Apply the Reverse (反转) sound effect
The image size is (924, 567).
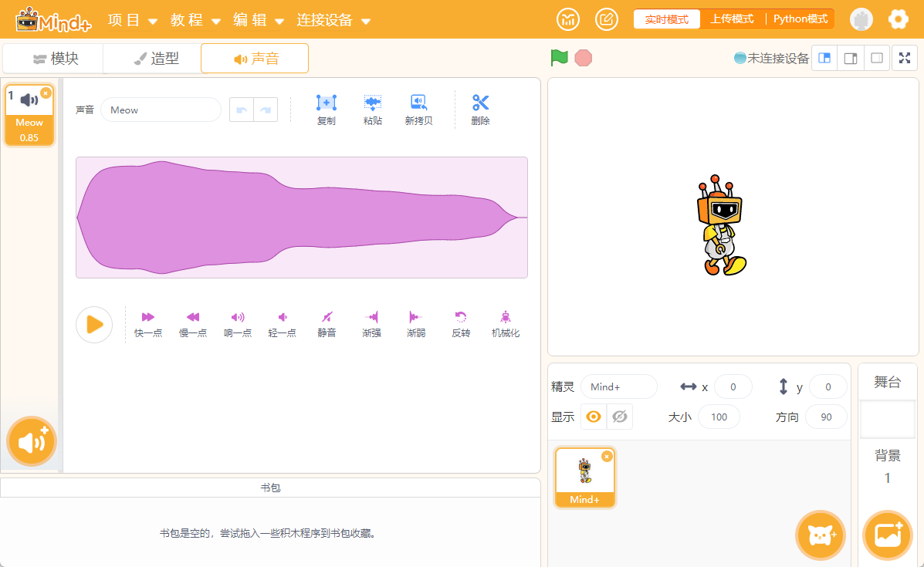coord(461,317)
